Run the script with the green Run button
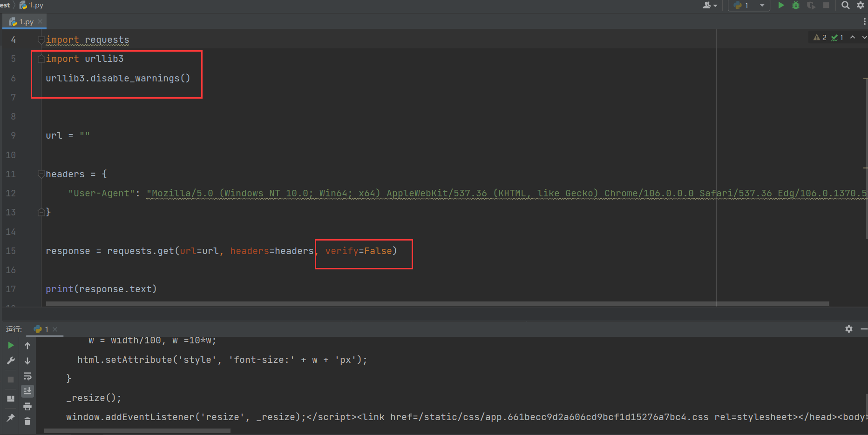 [x=781, y=5]
